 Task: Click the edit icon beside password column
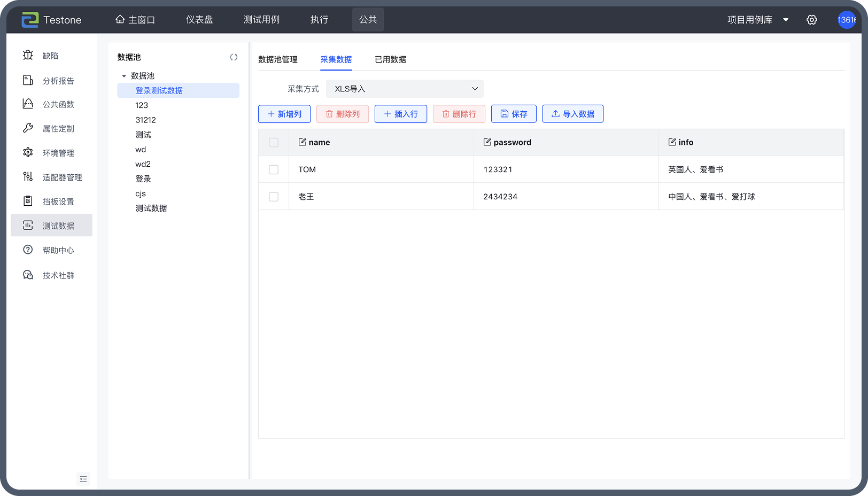click(x=487, y=142)
